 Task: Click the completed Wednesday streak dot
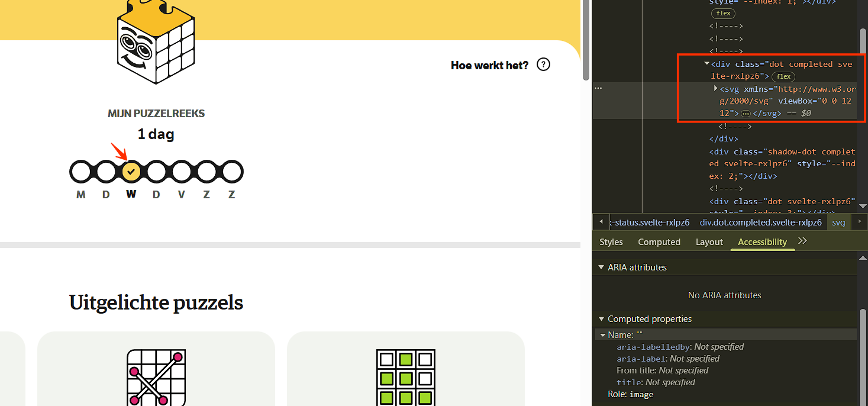point(131,172)
